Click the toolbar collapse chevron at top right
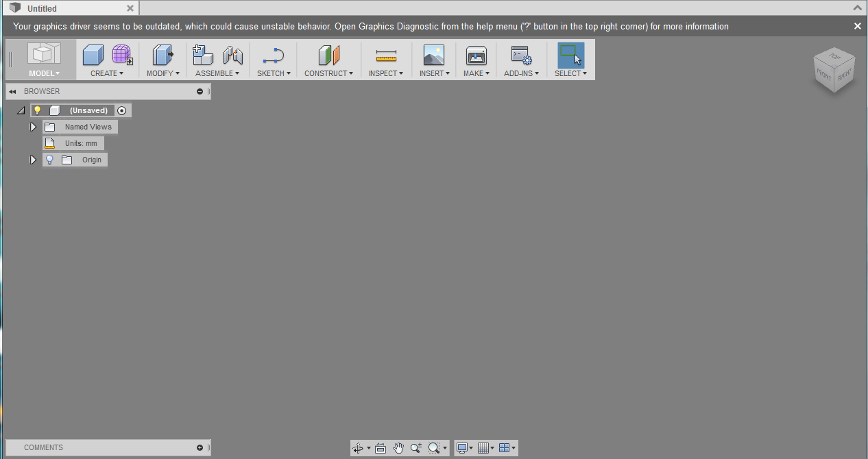 coord(858,8)
